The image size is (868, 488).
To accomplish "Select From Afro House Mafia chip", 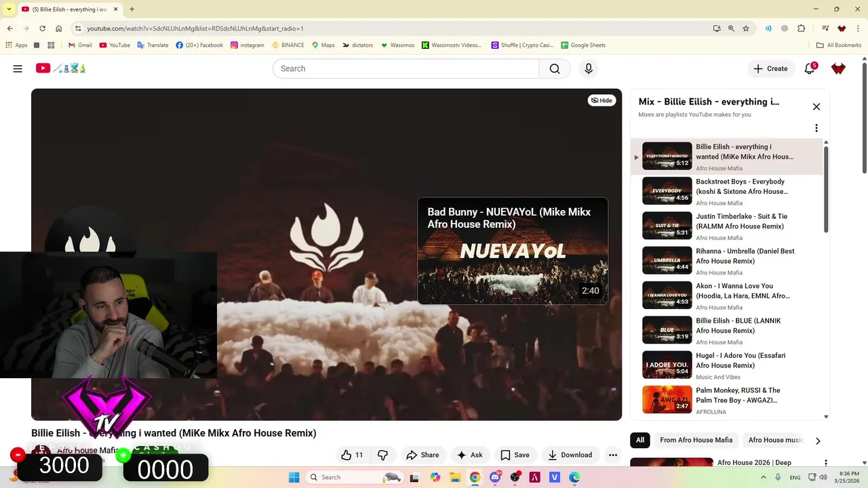I will click(696, 440).
